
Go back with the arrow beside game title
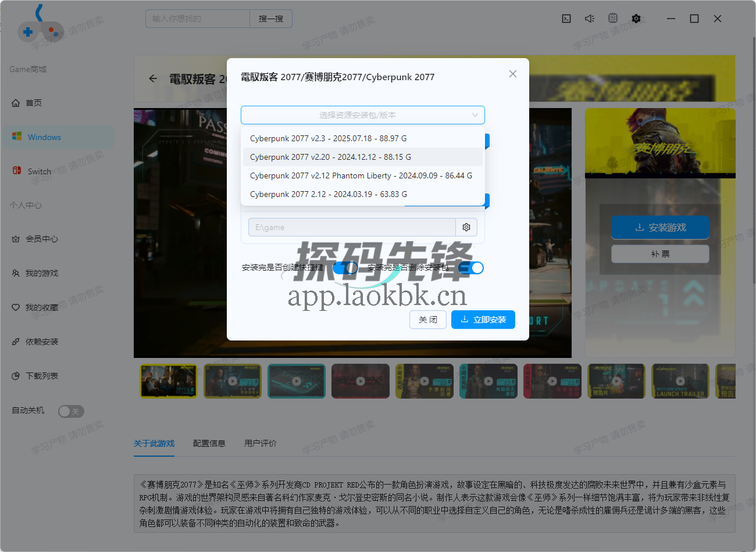pos(153,78)
